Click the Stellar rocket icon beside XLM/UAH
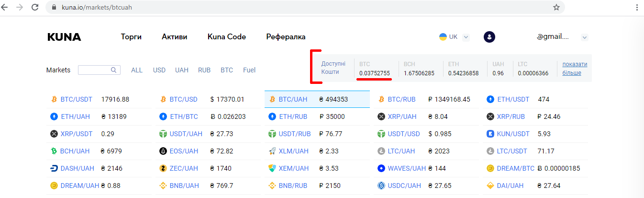 coord(272,151)
